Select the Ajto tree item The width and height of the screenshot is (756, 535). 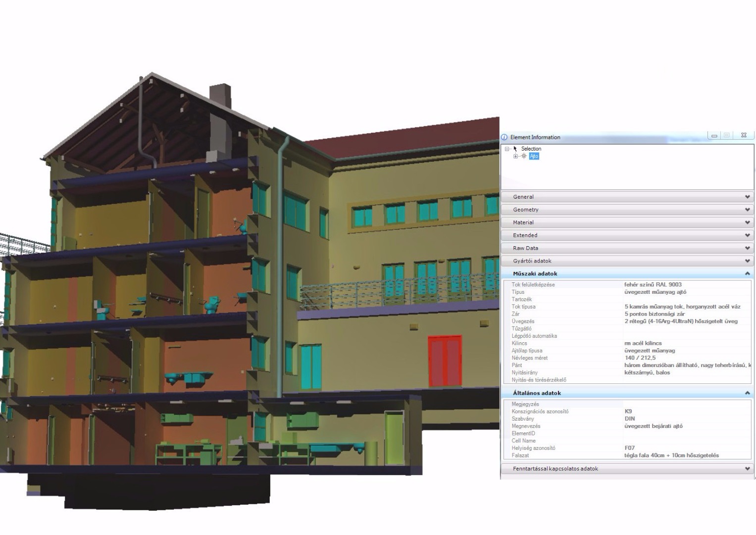(534, 156)
